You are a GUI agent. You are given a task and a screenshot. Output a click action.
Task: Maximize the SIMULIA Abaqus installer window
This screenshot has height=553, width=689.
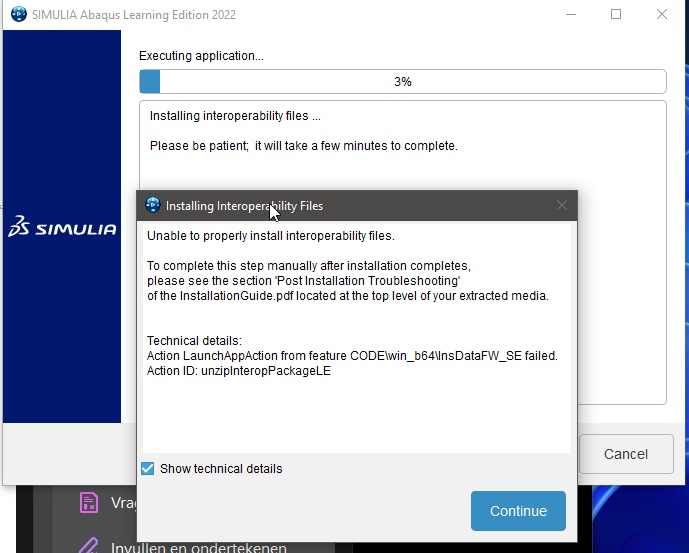click(616, 15)
